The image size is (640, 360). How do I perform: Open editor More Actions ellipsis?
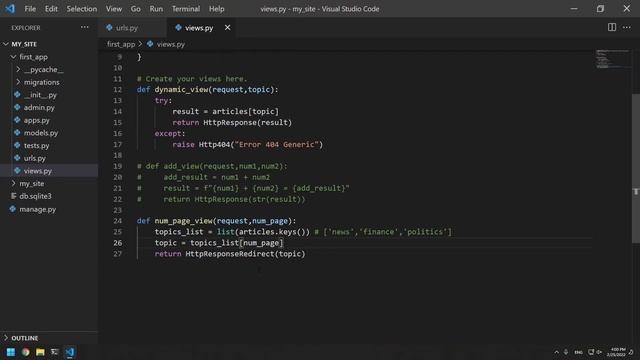coord(627,27)
